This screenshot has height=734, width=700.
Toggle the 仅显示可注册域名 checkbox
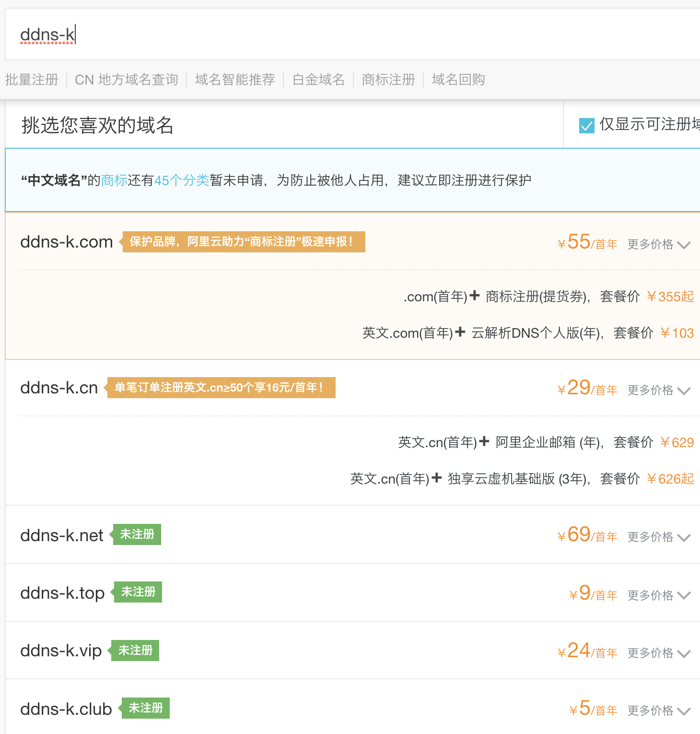click(587, 125)
